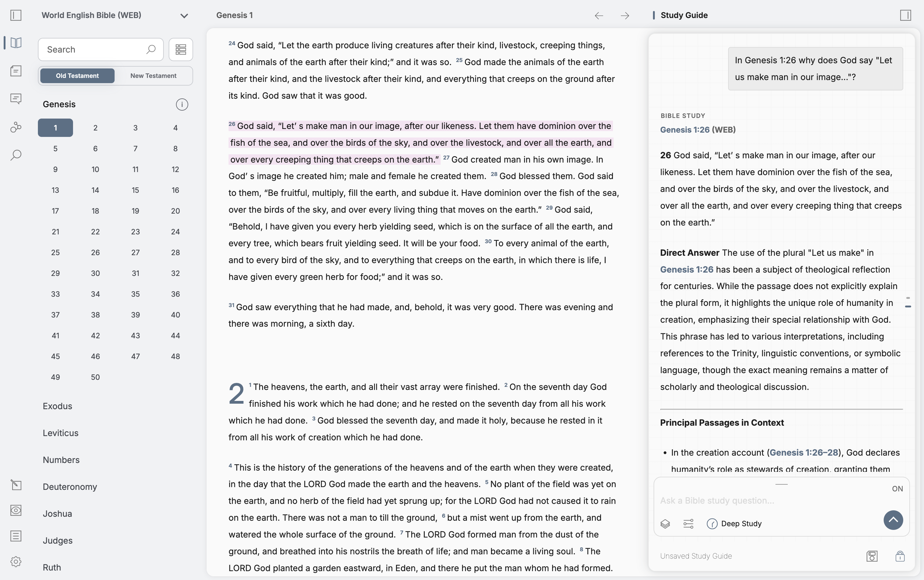Screen dimensions: 924x580
Task: Open the sidebar magnifier search icon
Action: pyautogui.click(x=16, y=155)
